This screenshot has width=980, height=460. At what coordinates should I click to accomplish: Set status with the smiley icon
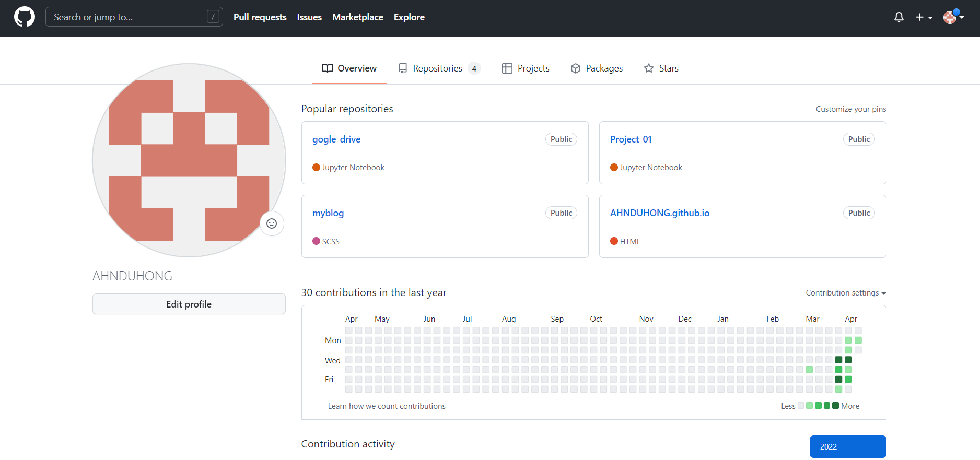click(272, 223)
